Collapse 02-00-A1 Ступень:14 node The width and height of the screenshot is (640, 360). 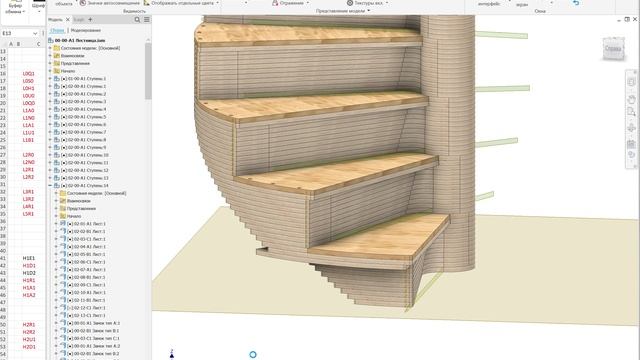click(50, 186)
